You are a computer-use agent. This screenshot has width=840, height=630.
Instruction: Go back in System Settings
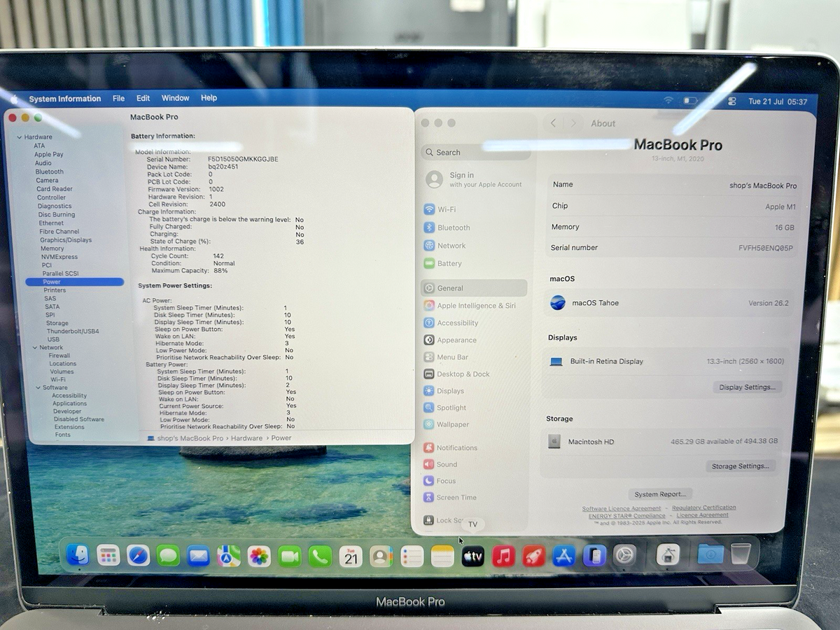pyautogui.click(x=553, y=123)
